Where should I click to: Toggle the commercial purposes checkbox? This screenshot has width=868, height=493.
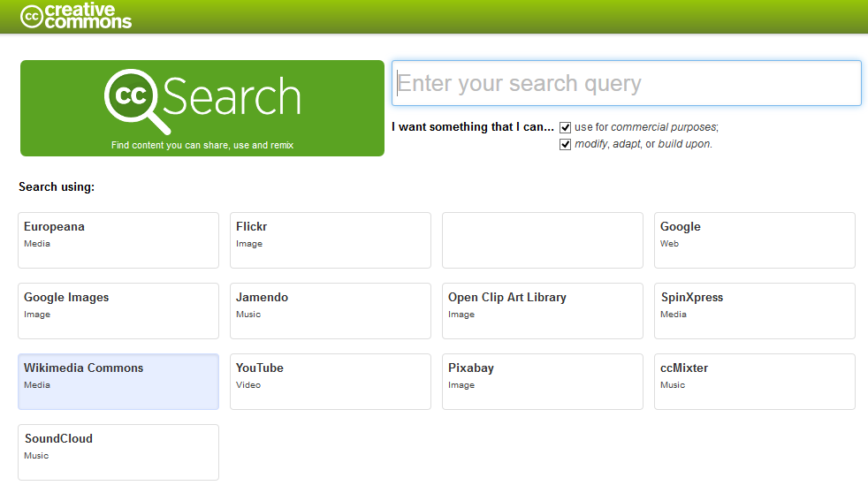566,127
